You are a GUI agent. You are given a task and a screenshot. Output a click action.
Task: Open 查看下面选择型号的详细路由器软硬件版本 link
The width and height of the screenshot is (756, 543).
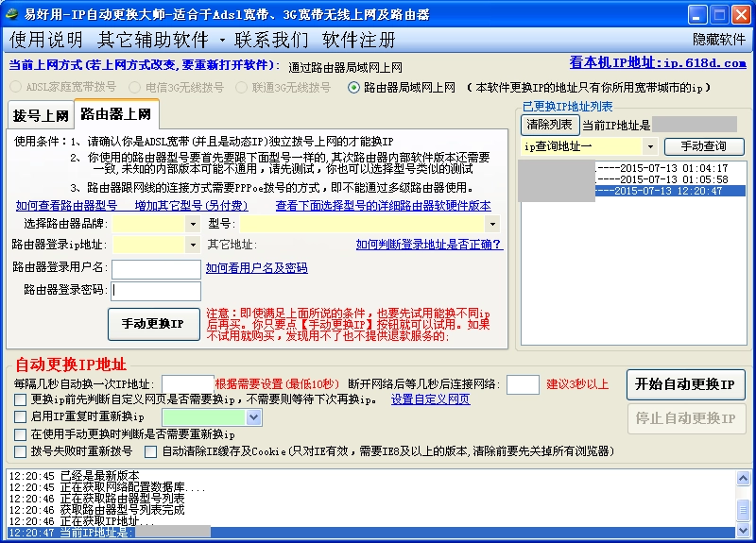pos(384,206)
